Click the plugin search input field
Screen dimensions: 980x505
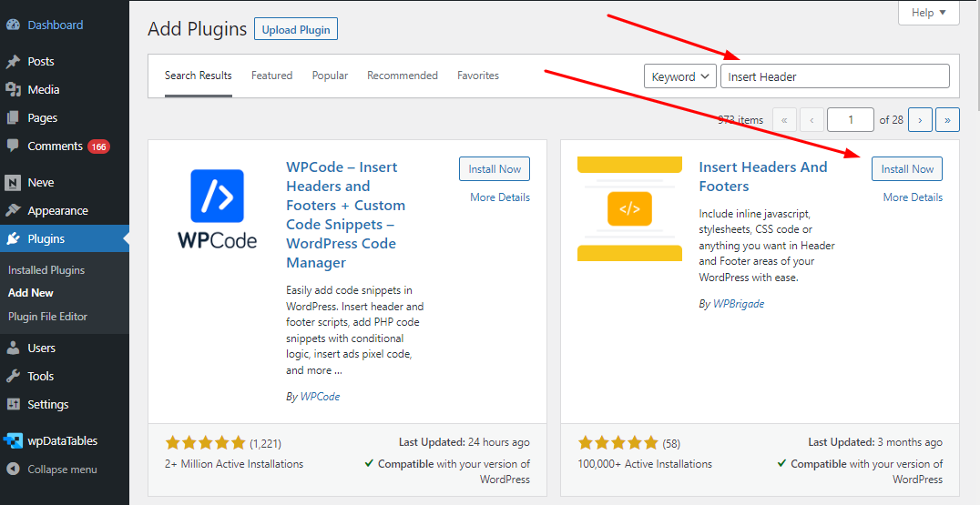tap(835, 76)
